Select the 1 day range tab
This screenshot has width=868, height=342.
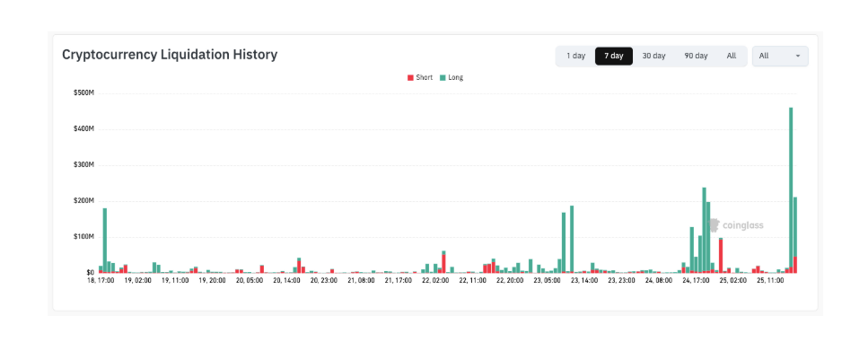pos(575,56)
